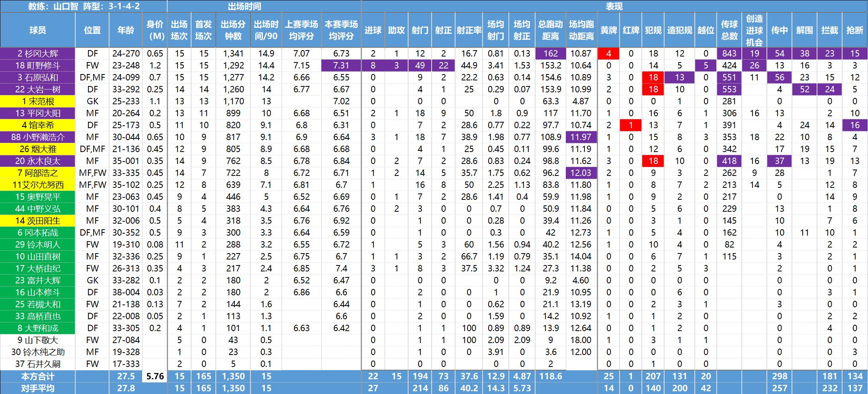This screenshot has height=394, width=868.
Task: Click the "红牌" column header
Action: pos(631,30)
